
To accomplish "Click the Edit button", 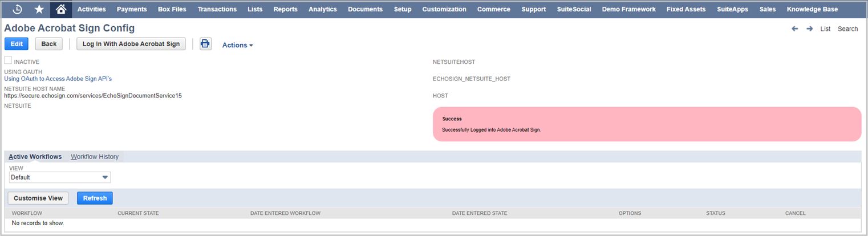I will 17,44.
